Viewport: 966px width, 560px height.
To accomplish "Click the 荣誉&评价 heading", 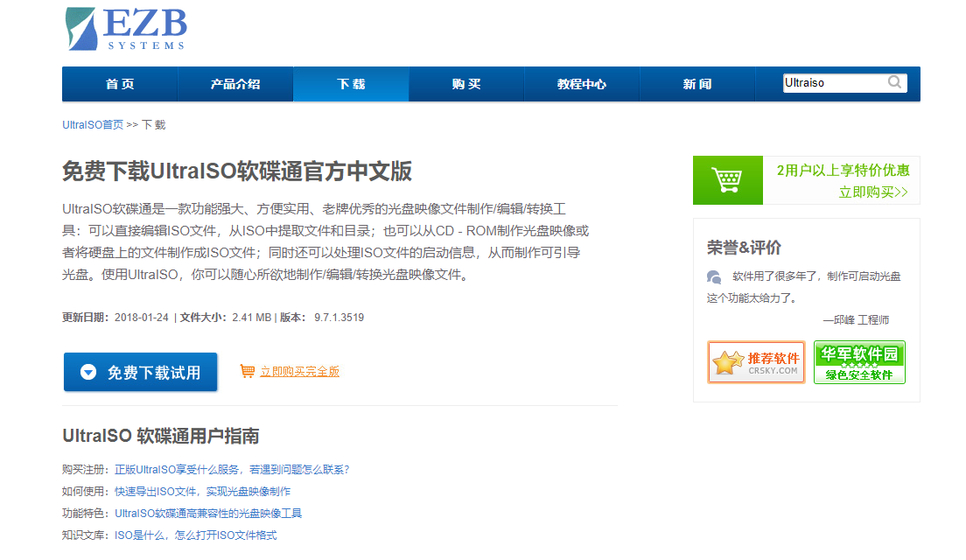I will pos(745,248).
